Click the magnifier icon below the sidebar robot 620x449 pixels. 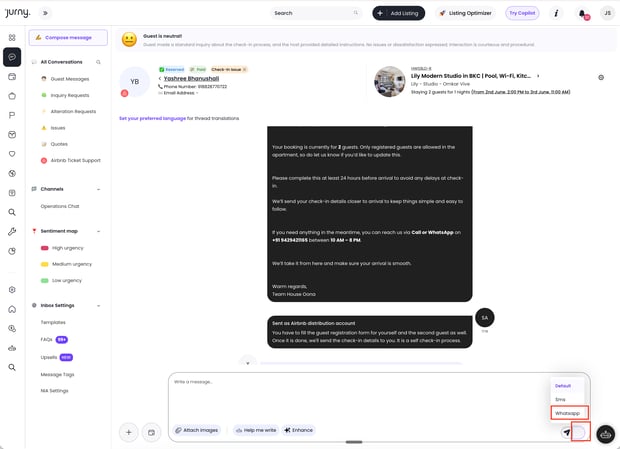(x=12, y=367)
